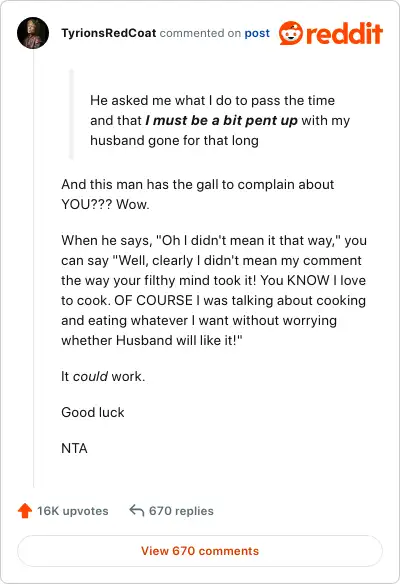Click the "Good luck" line

93,412
